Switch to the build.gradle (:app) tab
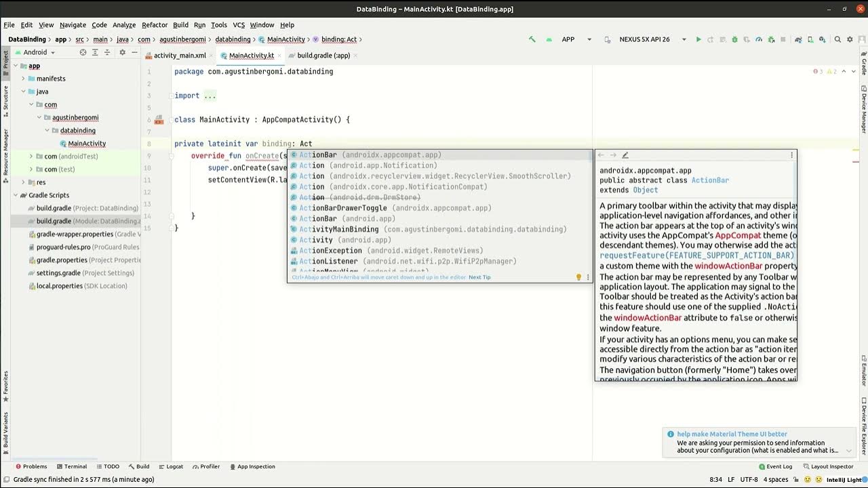 tap(323, 56)
